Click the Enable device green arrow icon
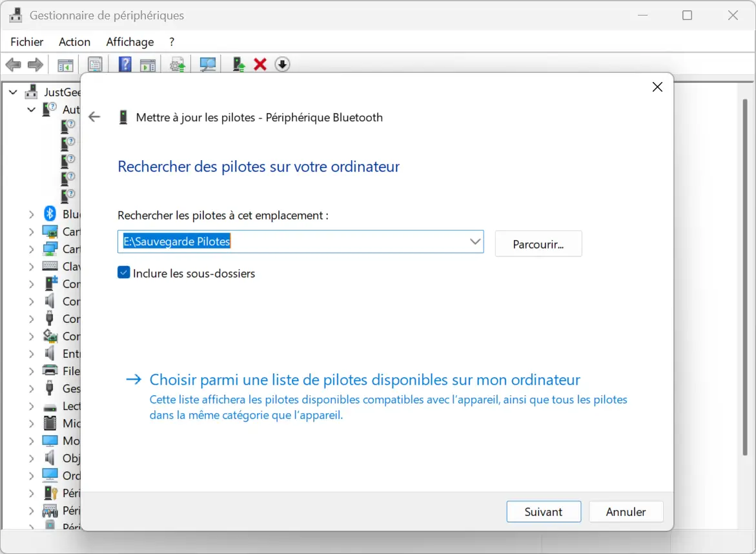The image size is (756, 554). (x=239, y=65)
